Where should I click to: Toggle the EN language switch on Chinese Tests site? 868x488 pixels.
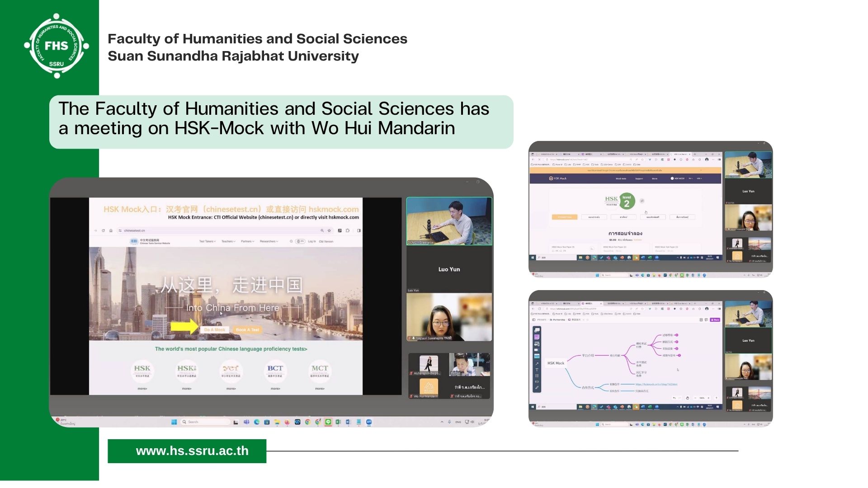(300, 241)
